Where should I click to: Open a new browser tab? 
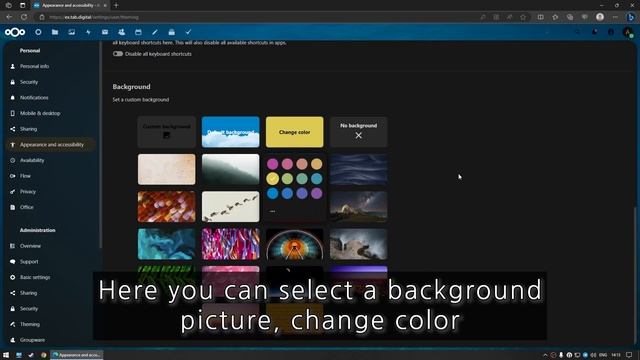116,5
